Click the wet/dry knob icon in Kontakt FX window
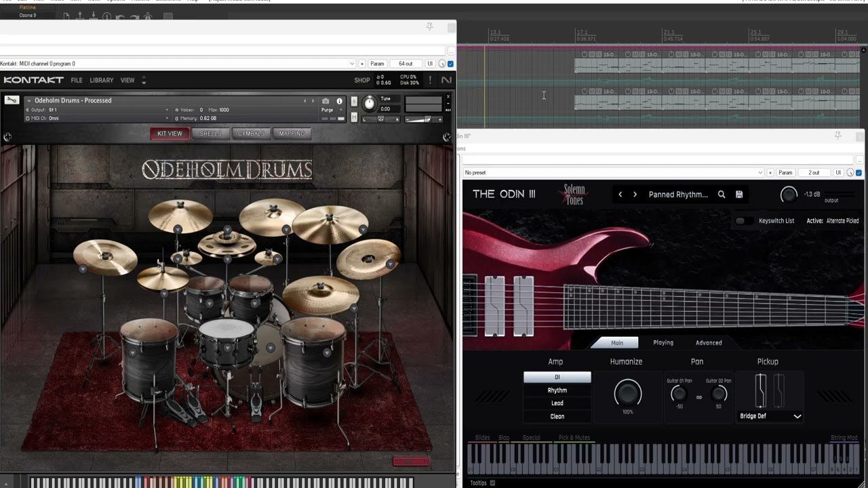This screenshot has height=488, width=868. [442, 64]
